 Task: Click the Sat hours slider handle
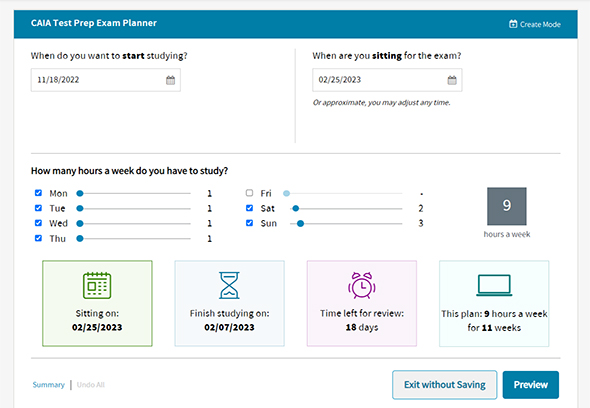tap(296, 209)
